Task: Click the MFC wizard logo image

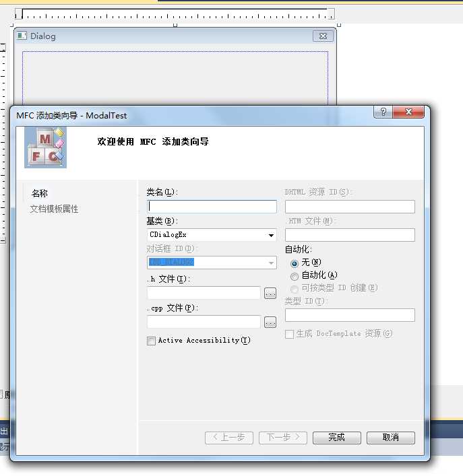Action: [x=45, y=147]
